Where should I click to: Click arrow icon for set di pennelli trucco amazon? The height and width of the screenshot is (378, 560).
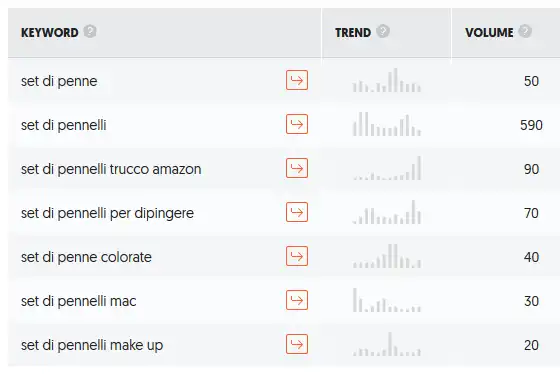coord(297,168)
